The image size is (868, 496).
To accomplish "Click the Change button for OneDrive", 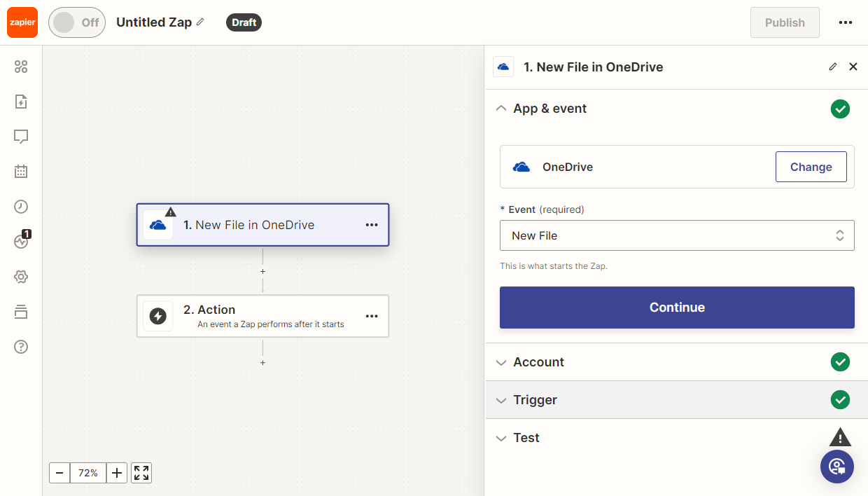I will (811, 167).
